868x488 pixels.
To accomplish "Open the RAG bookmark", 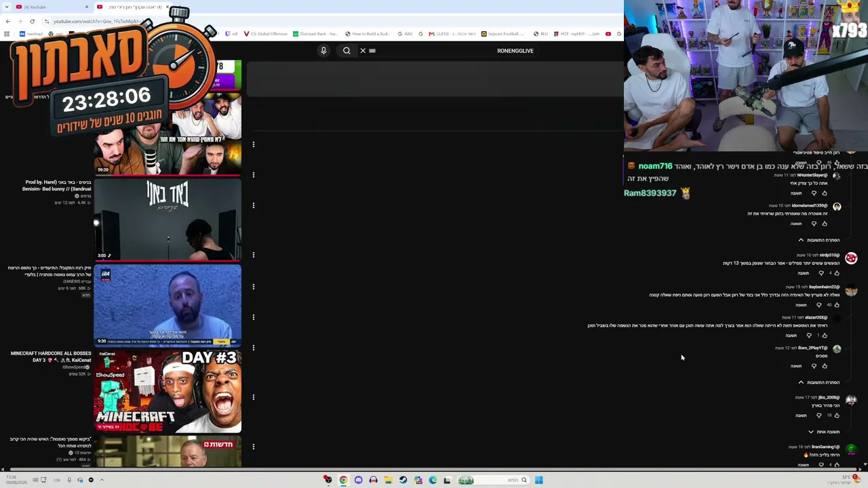I will (405, 34).
